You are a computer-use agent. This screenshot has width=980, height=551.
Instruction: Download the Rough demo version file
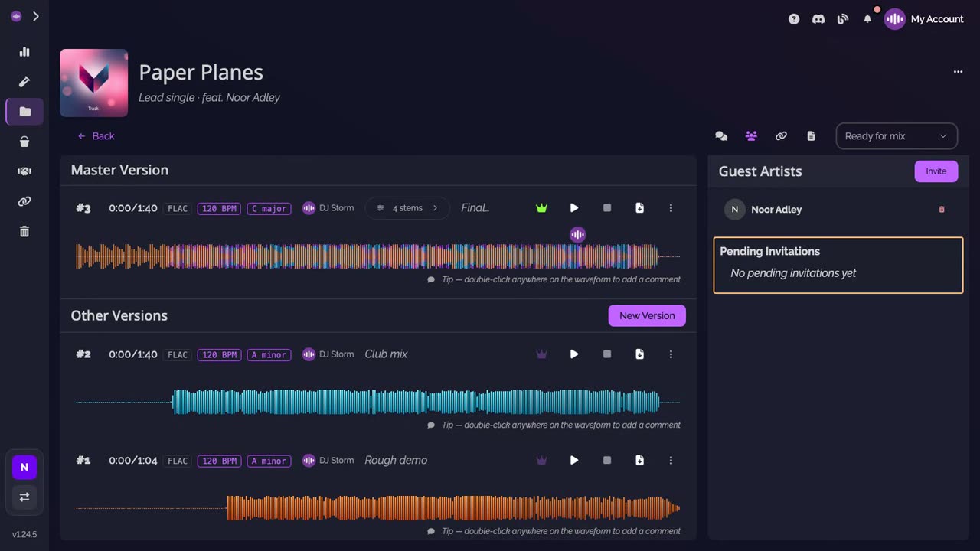639,461
